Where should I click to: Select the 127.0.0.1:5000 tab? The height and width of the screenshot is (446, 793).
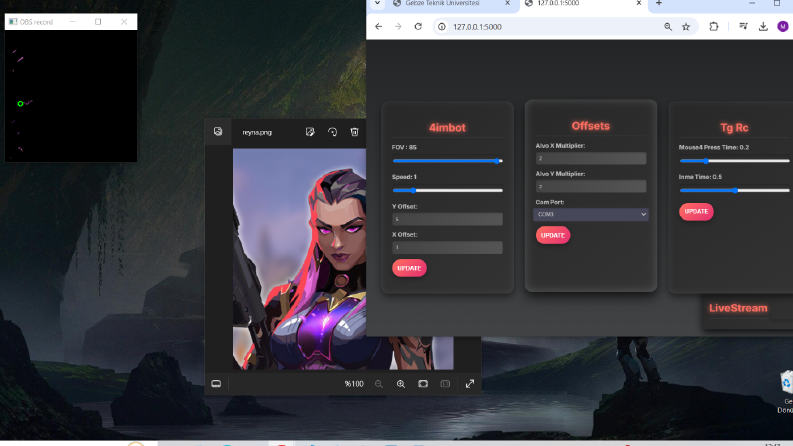(x=558, y=4)
